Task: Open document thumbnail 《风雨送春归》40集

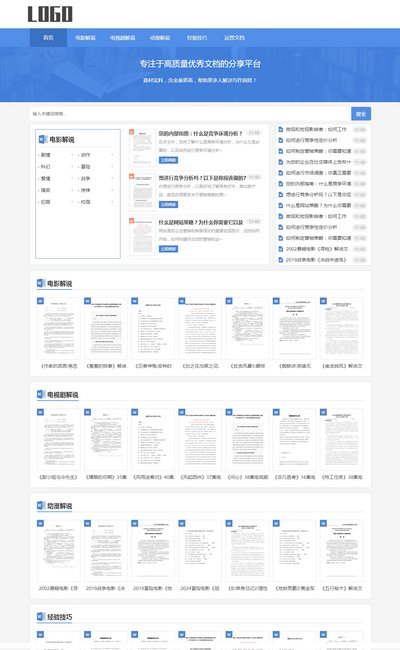Action: tap(153, 439)
